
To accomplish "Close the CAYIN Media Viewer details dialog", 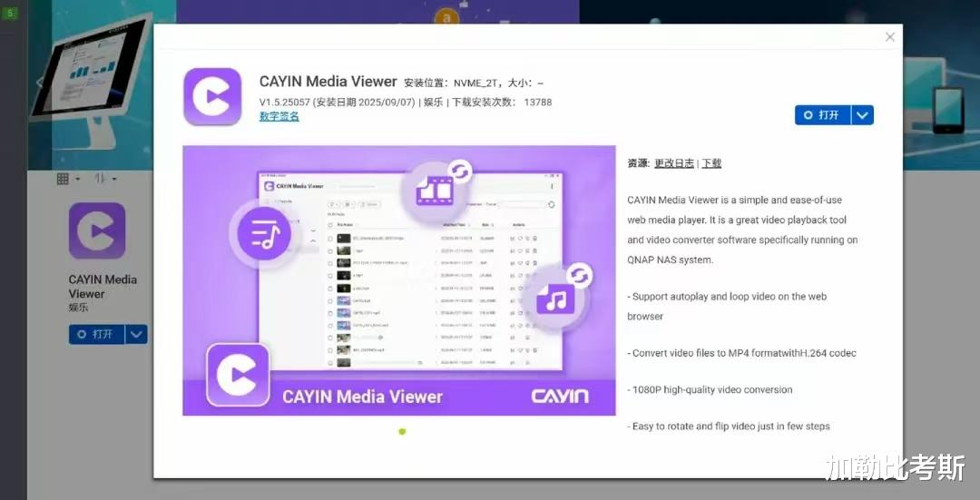I will click(x=890, y=37).
